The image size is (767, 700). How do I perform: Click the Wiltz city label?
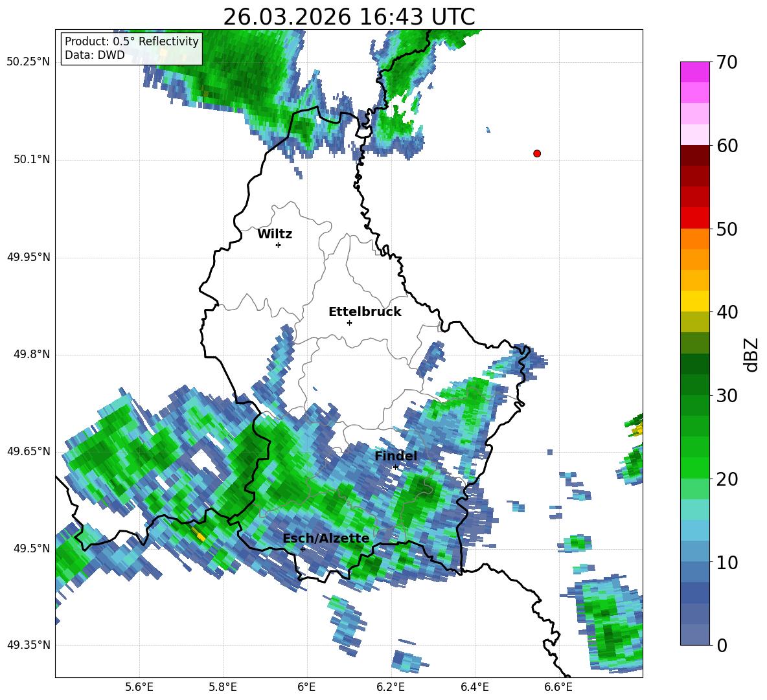click(275, 234)
